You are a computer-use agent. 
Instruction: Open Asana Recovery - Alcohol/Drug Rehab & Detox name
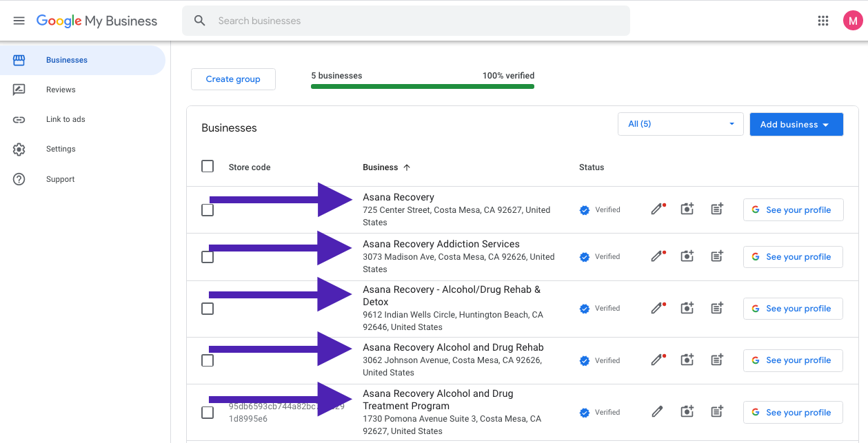pyautogui.click(x=452, y=296)
